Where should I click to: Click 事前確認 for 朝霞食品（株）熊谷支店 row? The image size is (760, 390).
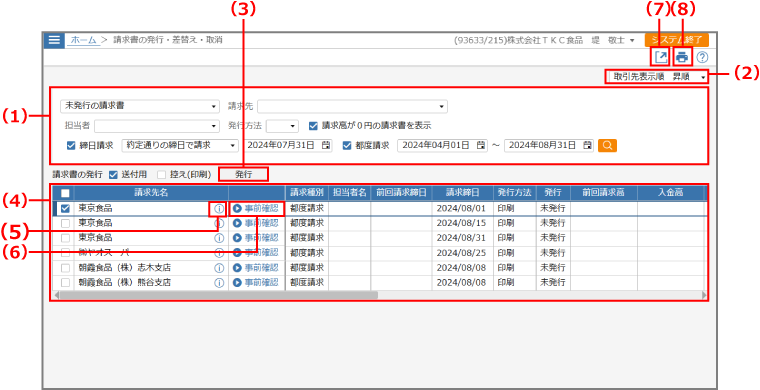[x=256, y=282]
